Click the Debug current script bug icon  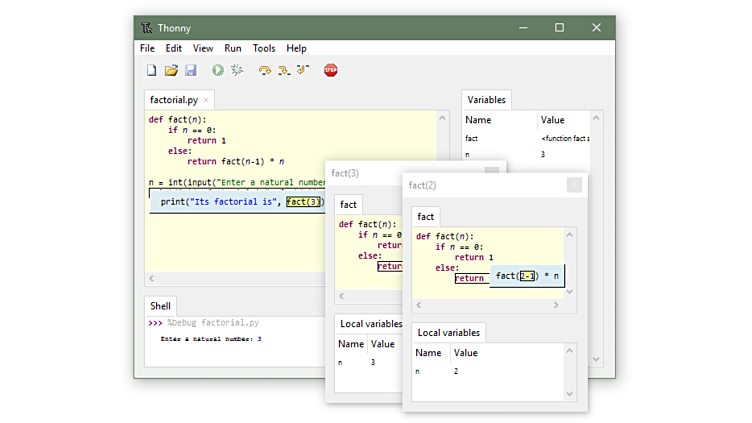[237, 71]
